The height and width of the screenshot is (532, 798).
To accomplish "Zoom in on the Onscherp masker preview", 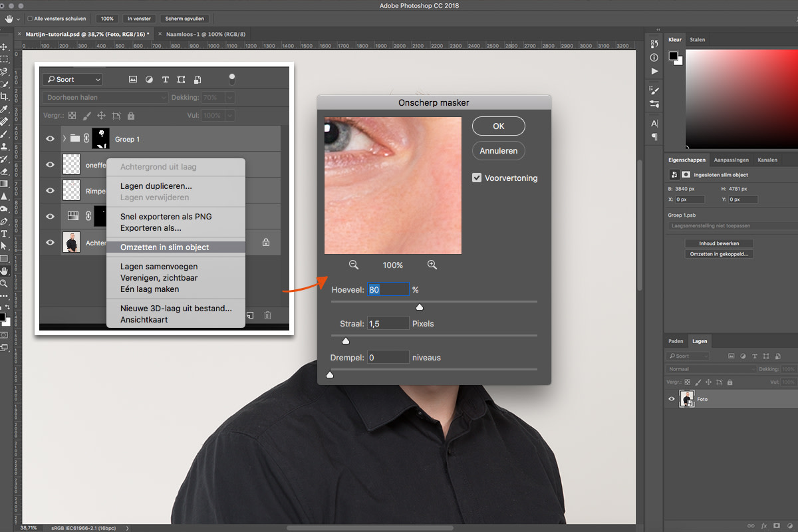I will click(432, 265).
